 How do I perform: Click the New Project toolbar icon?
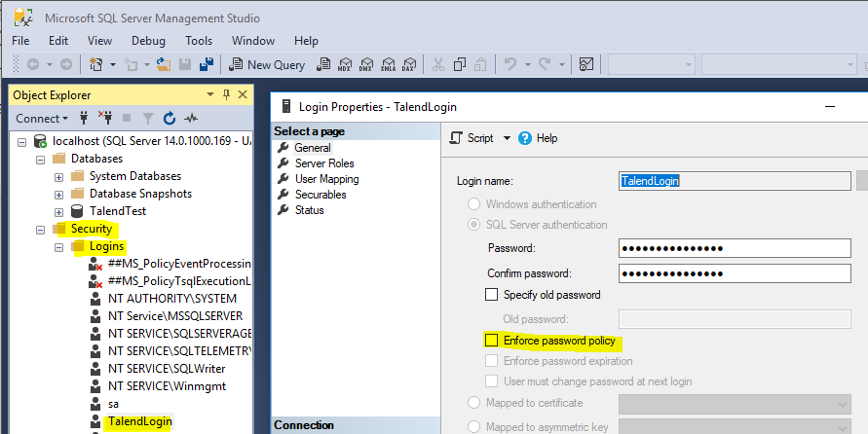click(96, 64)
